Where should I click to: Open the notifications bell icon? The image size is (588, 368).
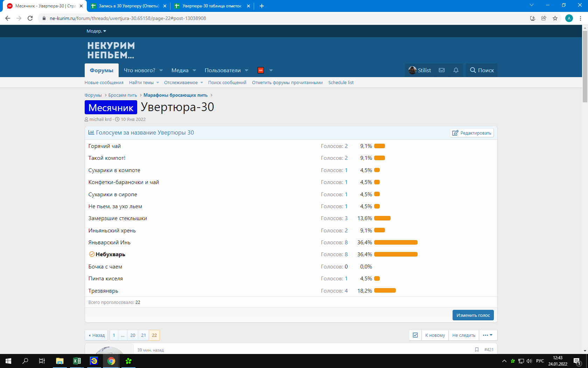(x=456, y=70)
